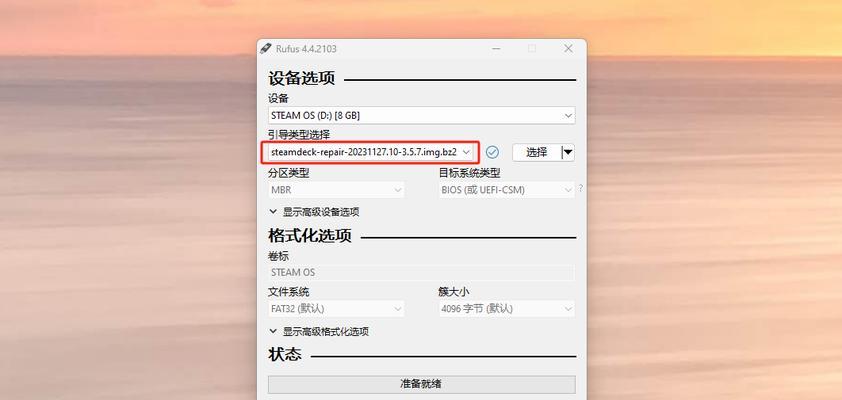Open the BIOS (或 UEFI-CSM) target system dropdown
The width and height of the screenshot is (842, 400).
click(506, 190)
